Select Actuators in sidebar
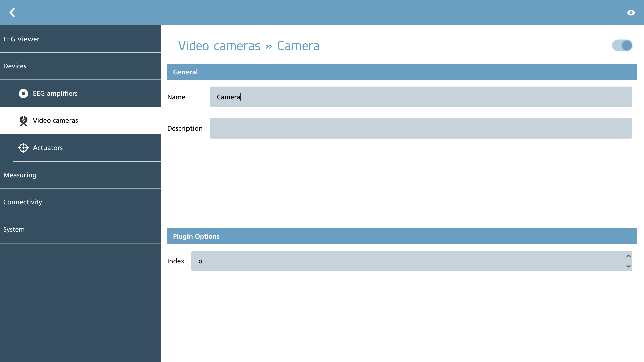This screenshot has width=644, height=362. click(x=80, y=148)
